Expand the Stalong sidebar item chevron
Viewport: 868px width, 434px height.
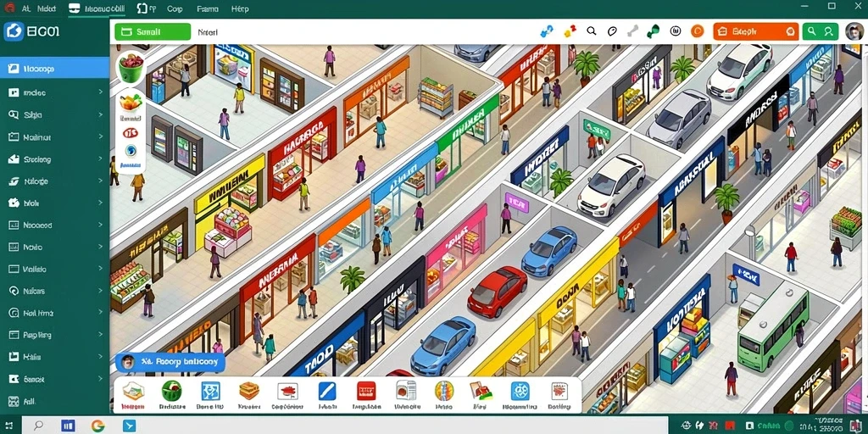[101, 159]
